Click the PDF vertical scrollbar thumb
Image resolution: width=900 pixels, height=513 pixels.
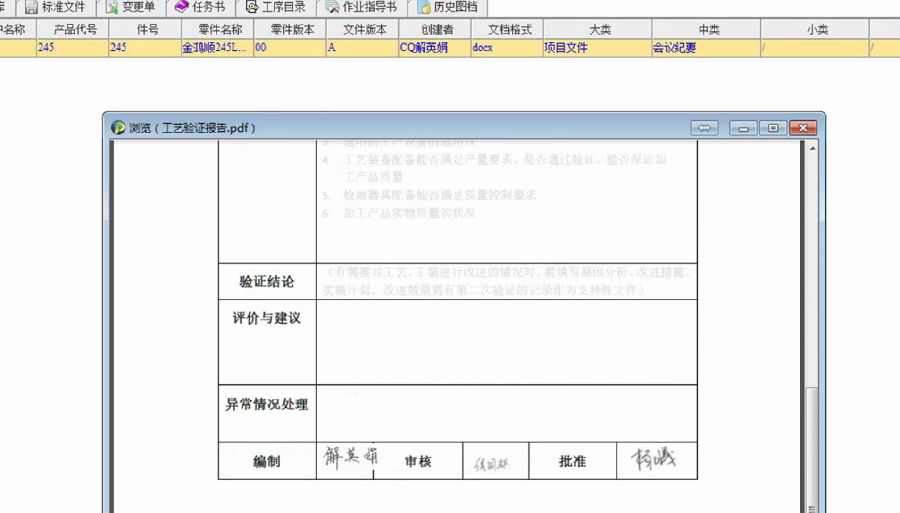tap(812, 449)
